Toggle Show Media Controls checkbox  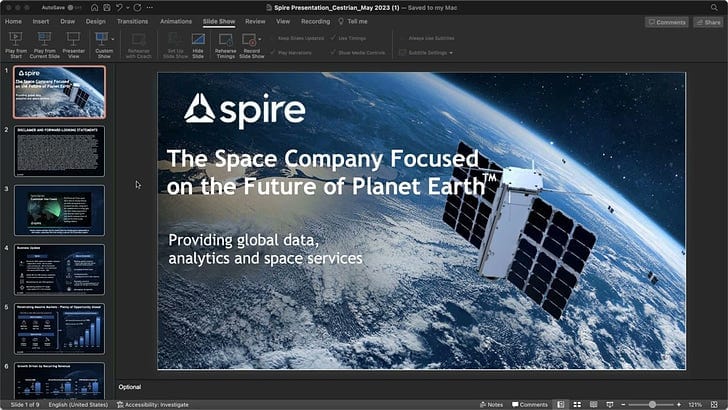pyautogui.click(x=358, y=52)
